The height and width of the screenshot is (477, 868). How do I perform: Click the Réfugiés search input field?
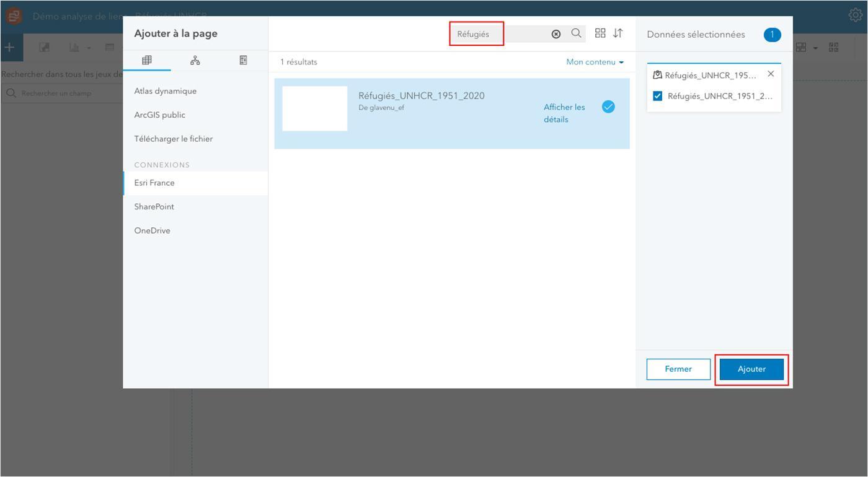500,34
